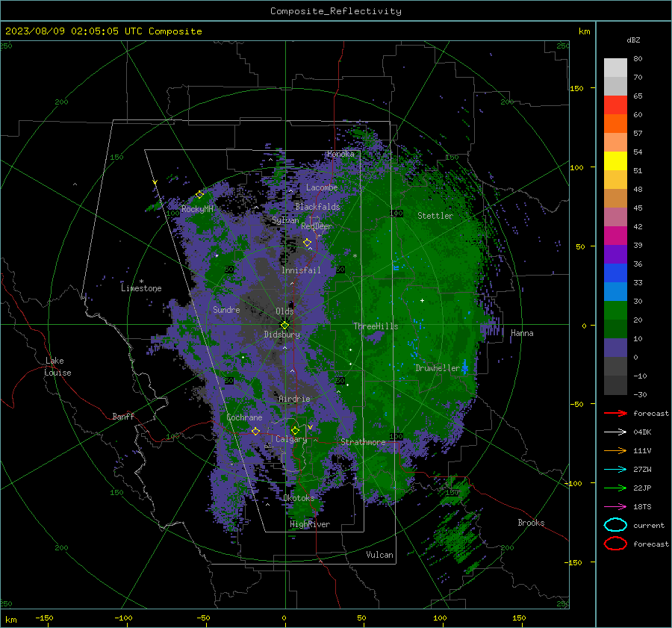Click the Brooks city label
The width and height of the screenshot is (672, 628).
tap(531, 523)
